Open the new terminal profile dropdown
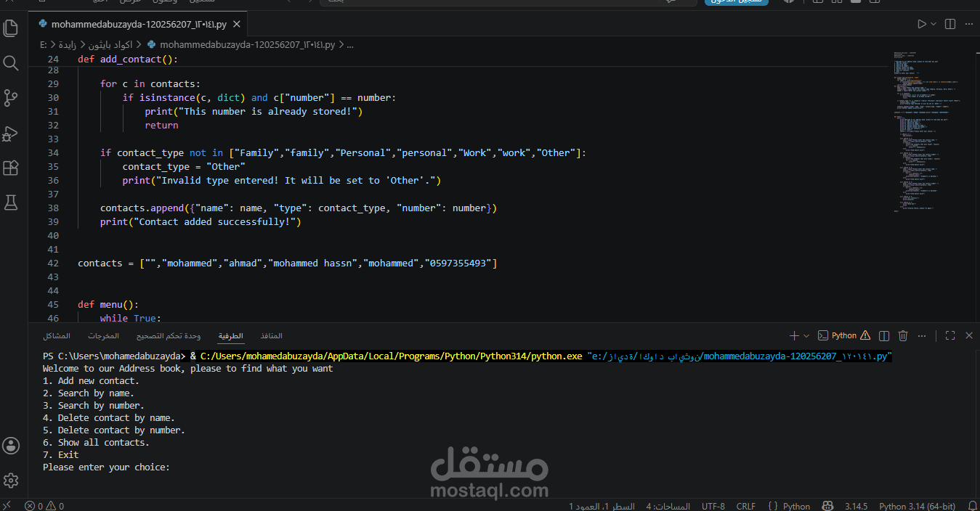This screenshot has height=511, width=980. click(806, 336)
